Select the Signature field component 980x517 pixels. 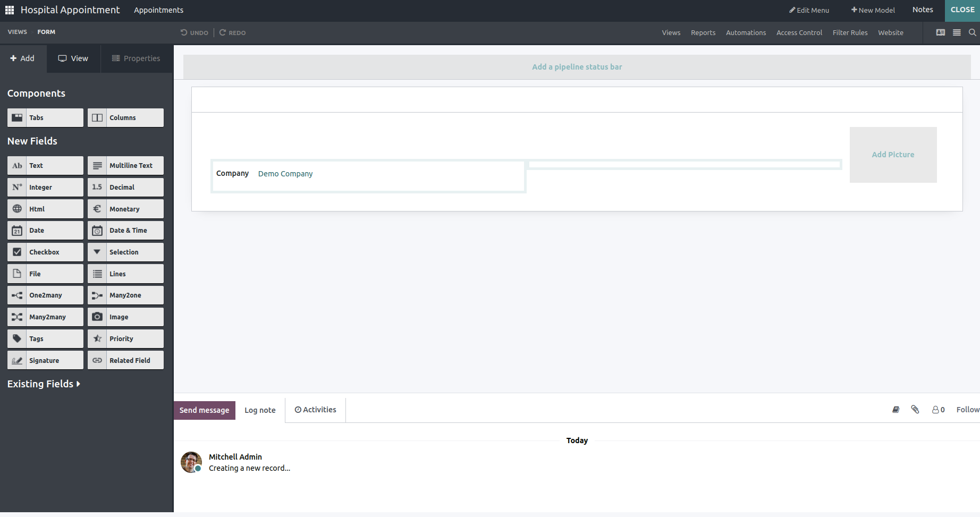pos(45,360)
